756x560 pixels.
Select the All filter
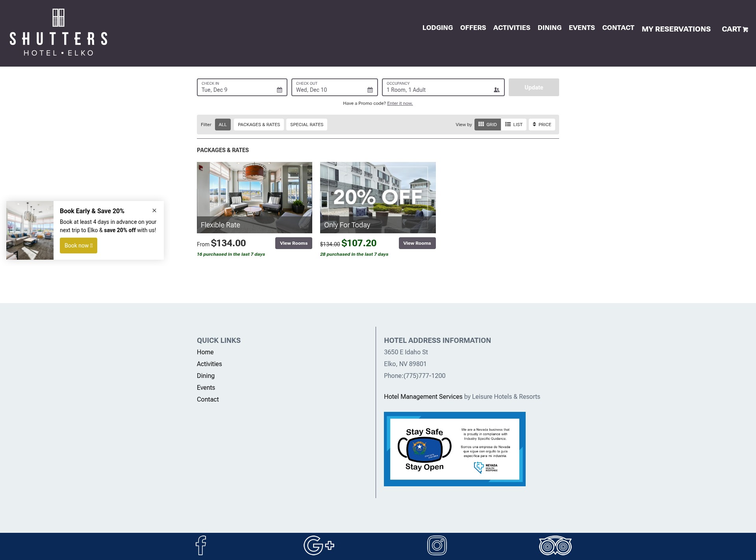click(223, 125)
